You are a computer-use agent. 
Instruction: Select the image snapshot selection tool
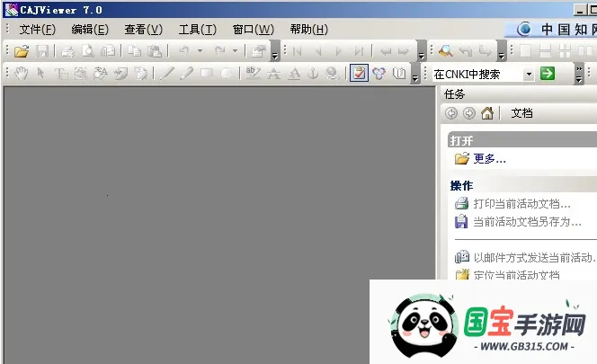(x=80, y=73)
